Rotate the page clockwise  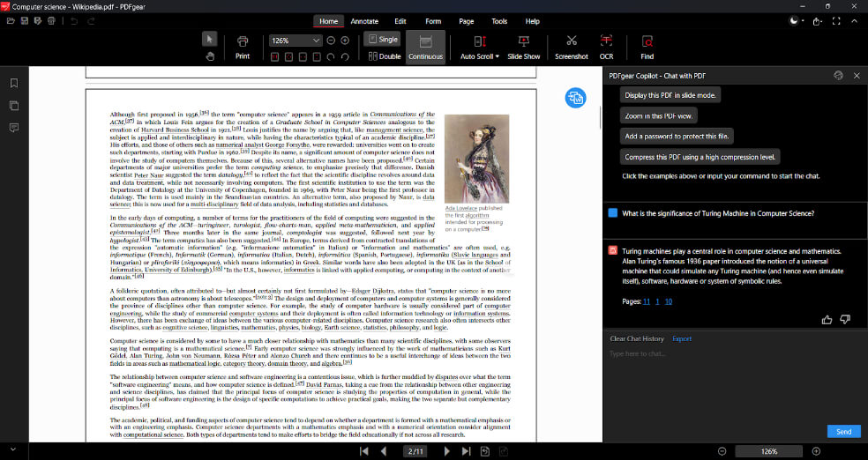345,56
